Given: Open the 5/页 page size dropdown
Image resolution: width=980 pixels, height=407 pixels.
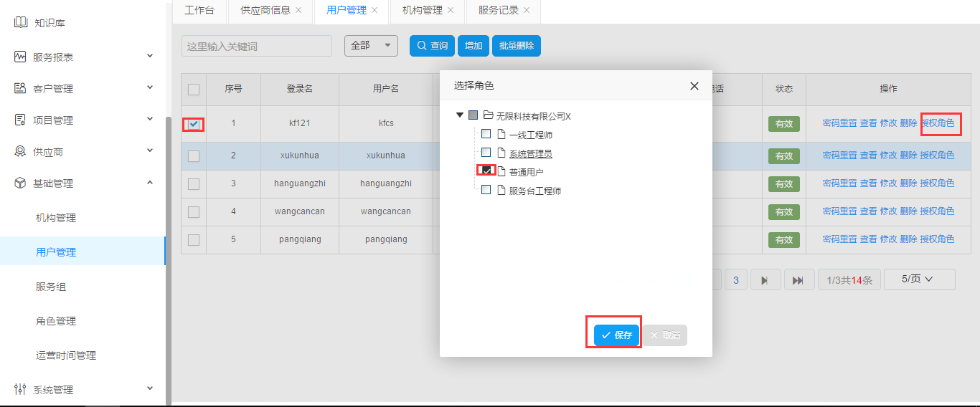Looking at the screenshot, I should (x=918, y=279).
